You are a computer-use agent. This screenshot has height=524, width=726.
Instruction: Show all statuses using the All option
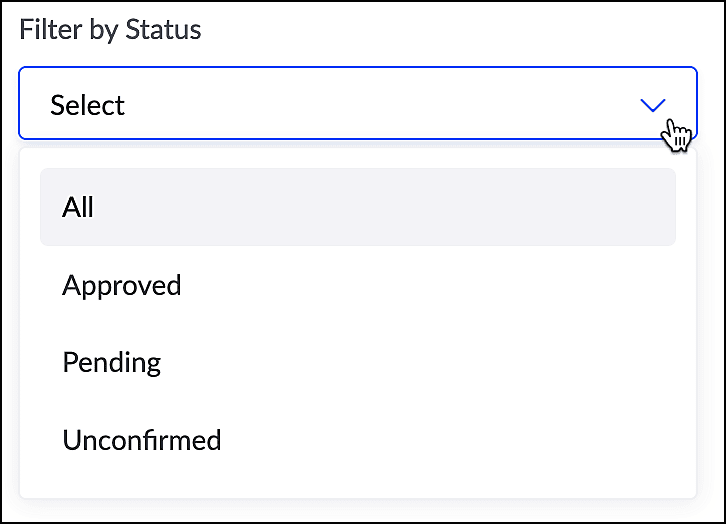tap(357, 207)
